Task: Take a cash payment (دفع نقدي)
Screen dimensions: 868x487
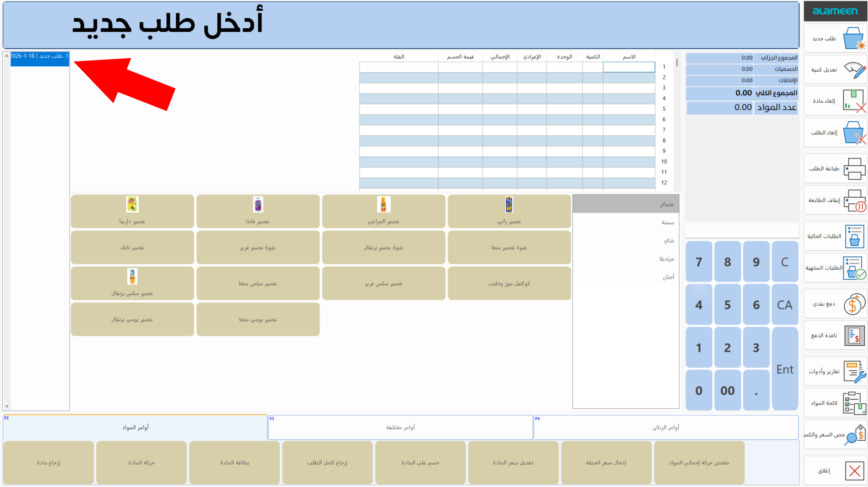Action: point(835,304)
